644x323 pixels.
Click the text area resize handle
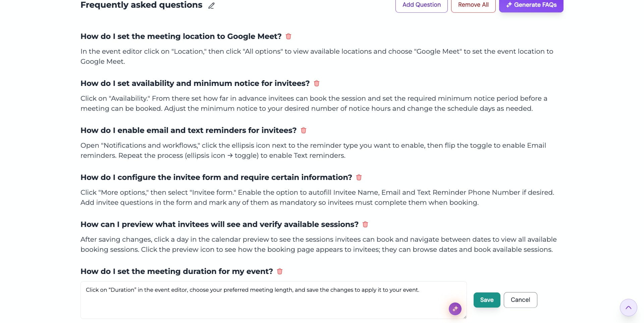point(465,317)
